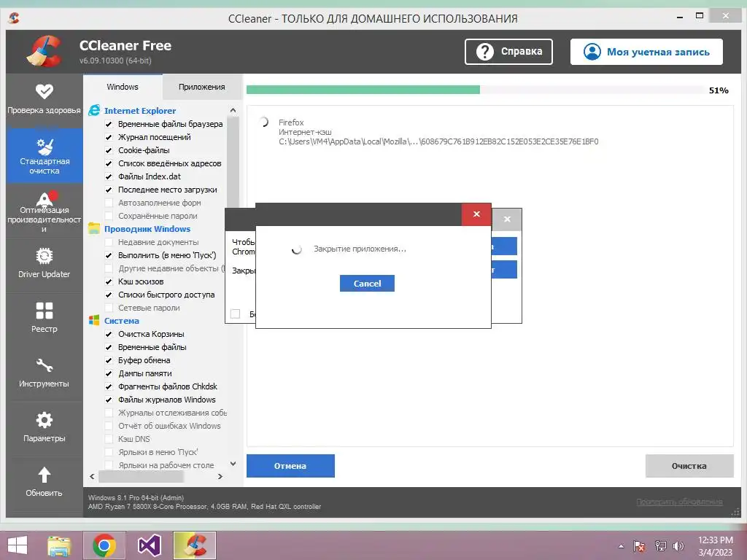Close the background dialog using gray X
This screenshot has height=560, width=747.
pyautogui.click(x=507, y=219)
